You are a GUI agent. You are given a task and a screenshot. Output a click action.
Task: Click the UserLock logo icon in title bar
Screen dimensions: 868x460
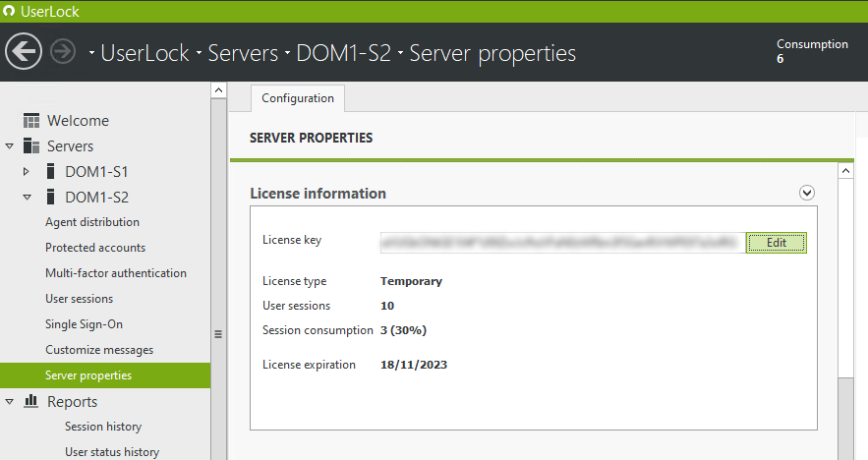pyautogui.click(x=9, y=11)
